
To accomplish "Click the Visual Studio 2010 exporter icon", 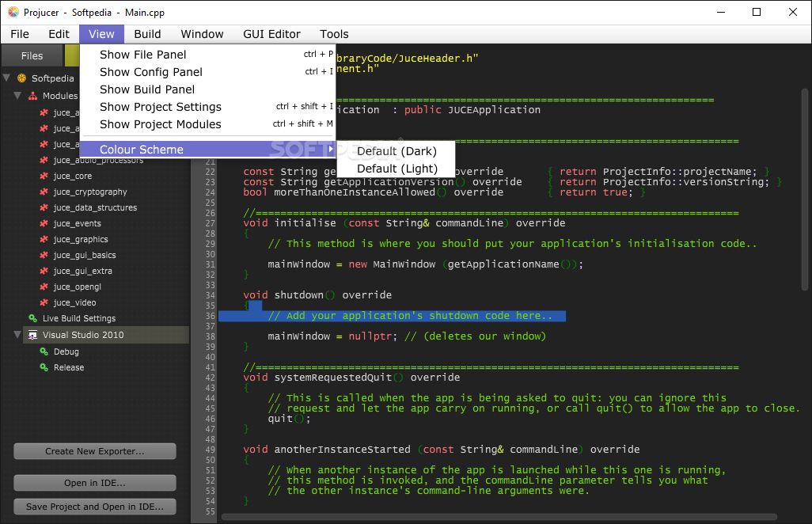I will click(x=33, y=335).
